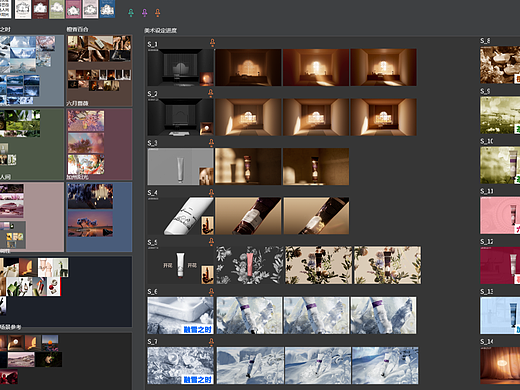Select the S_6 ice reference with blue caption
The width and height of the screenshot is (520, 390).
180,316
